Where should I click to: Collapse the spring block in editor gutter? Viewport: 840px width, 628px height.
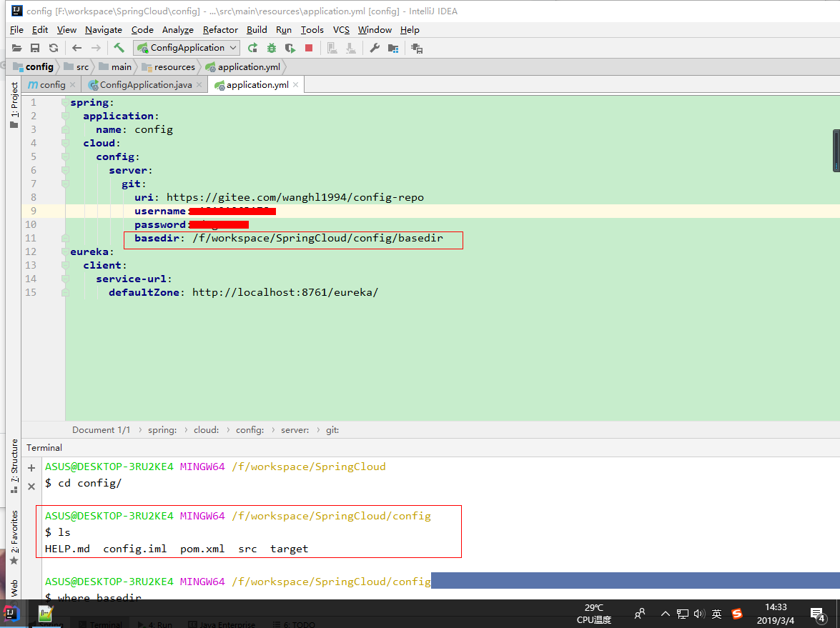pyautogui.click(x=65, y=102)
